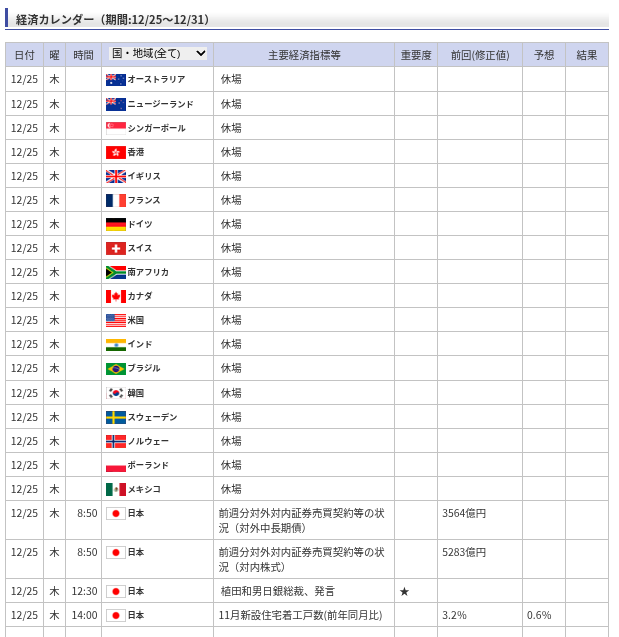Click the New Zealand flag icon
Image resolution: width=619 pixels, height=637 pixels.
coord(116,104)
